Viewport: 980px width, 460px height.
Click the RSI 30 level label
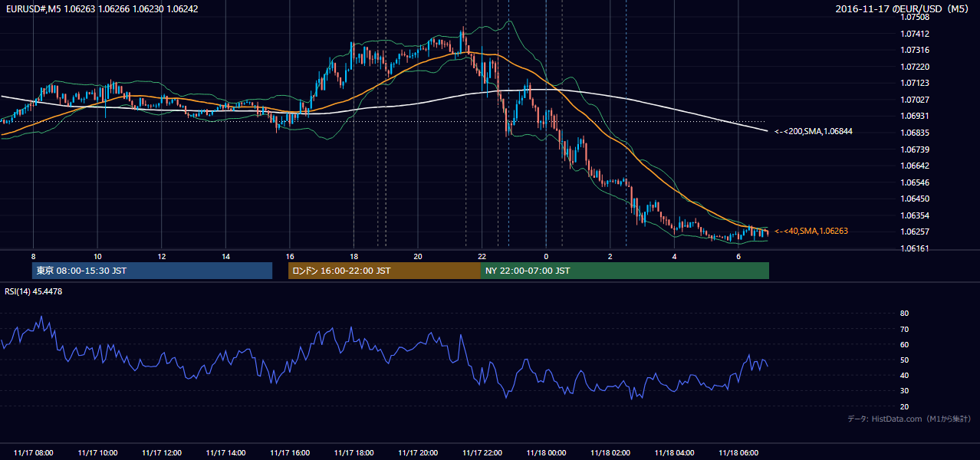point(904,391)
